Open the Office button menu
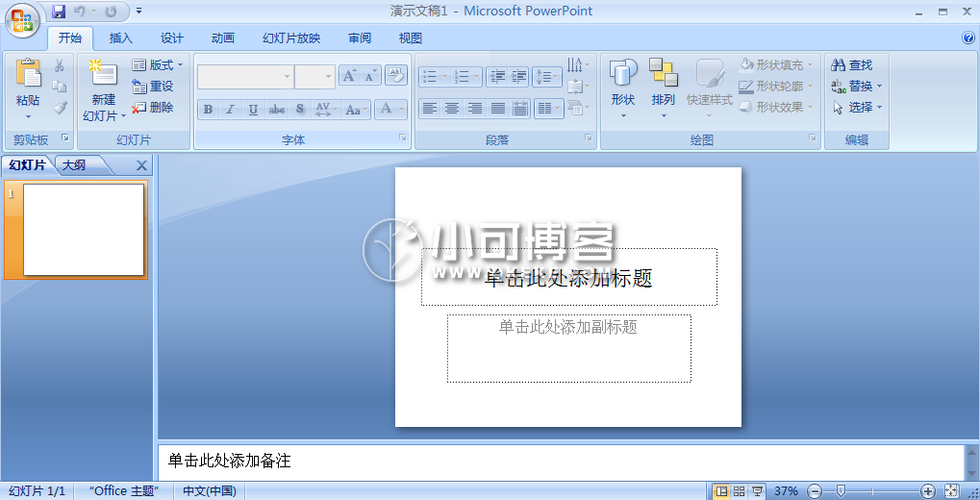This screenshot has width=980, height=500. click(22, 20)
